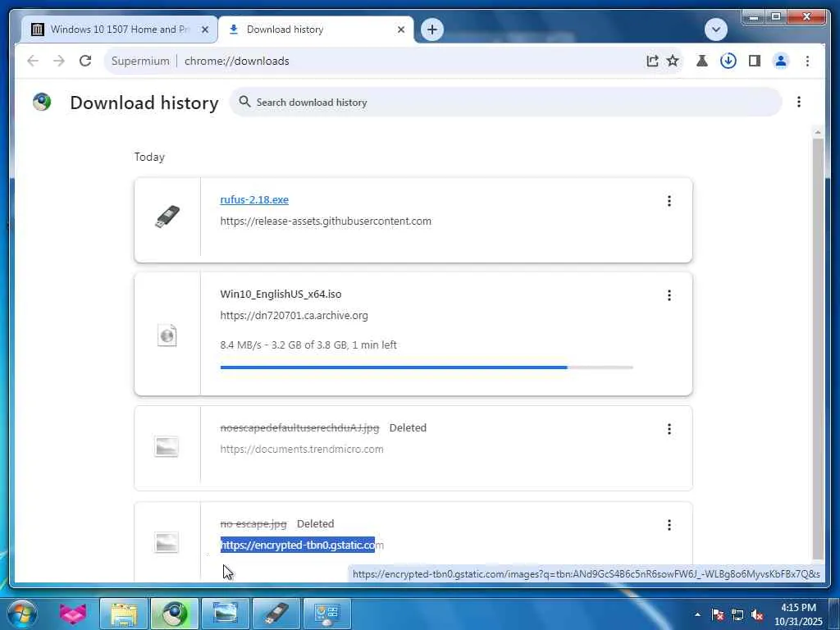Image resolution: width=840 pixels, height=630 pixels.
Task: Click the page vertical scrollbar thumb
Action: pos(818,348)
